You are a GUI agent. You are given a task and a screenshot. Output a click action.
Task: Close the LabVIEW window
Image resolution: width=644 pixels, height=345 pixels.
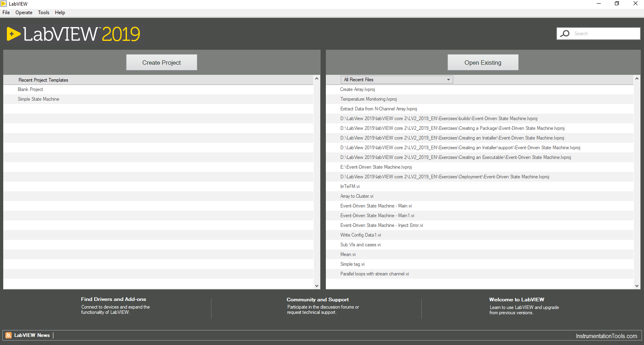635,4
